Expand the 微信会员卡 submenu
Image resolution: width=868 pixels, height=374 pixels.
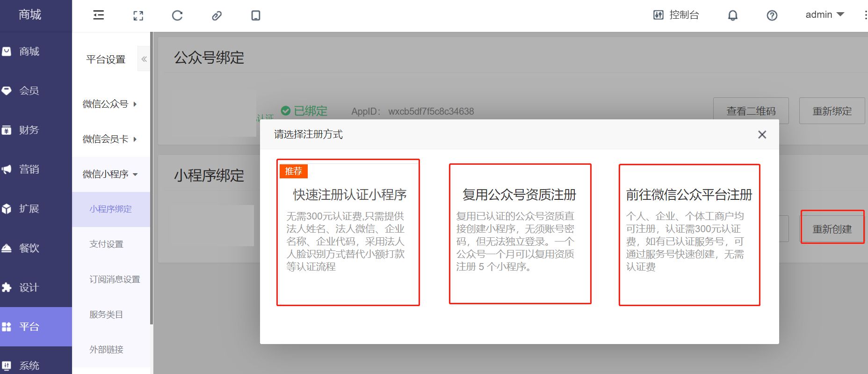[110, 139]
